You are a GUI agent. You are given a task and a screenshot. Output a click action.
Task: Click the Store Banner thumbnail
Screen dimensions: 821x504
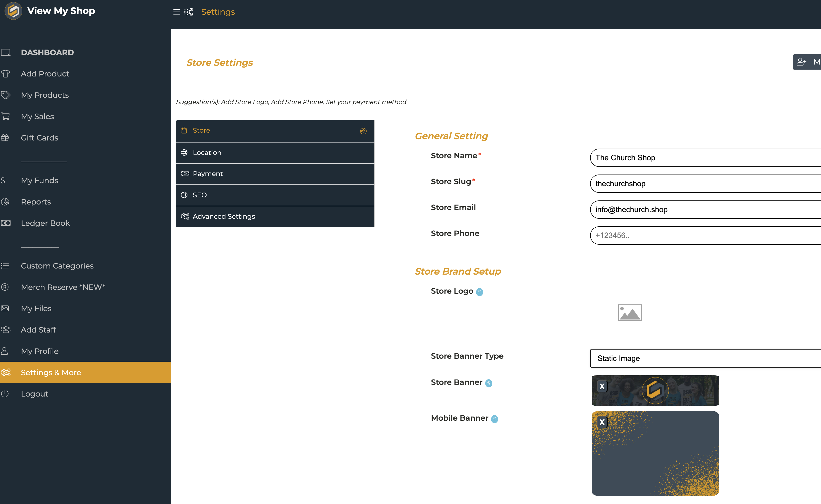pyautogui.click(x=655, y=391)
